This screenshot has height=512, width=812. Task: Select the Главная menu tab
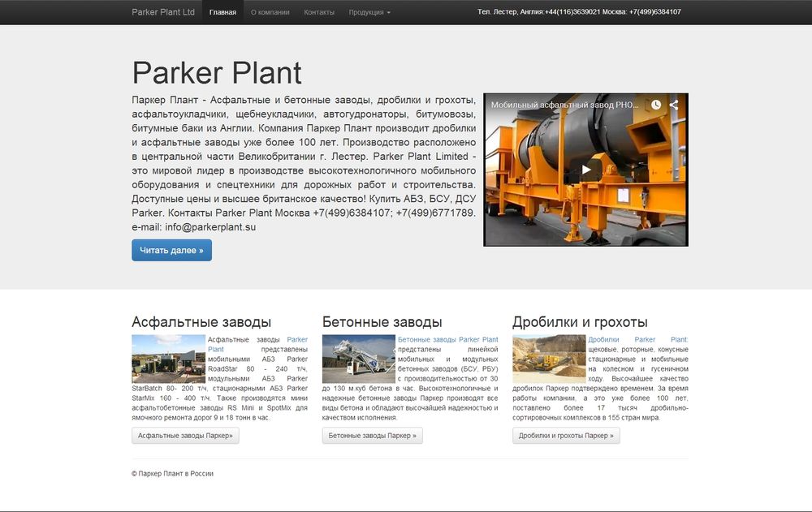222,12
